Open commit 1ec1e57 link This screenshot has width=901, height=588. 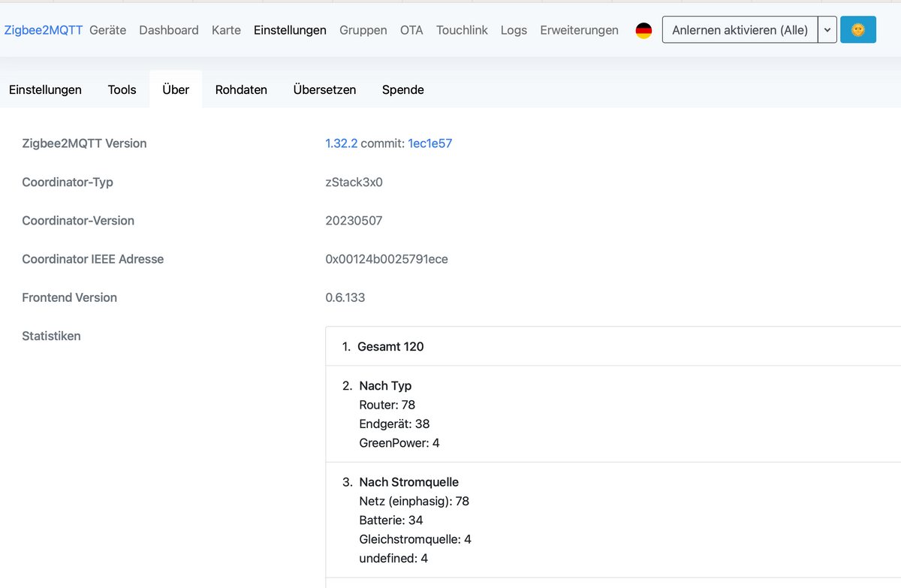coord(430,143)
